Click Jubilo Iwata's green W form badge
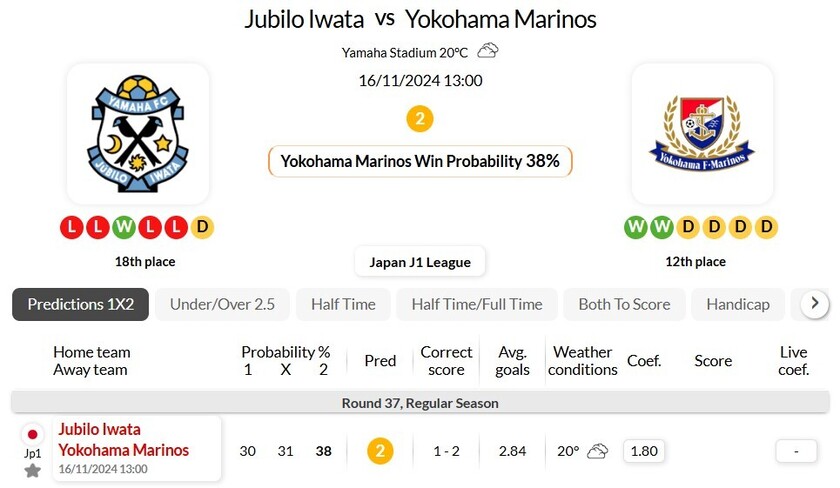Image resolution: width=840 pixels, height=488 pixels. tap(124, 227)
